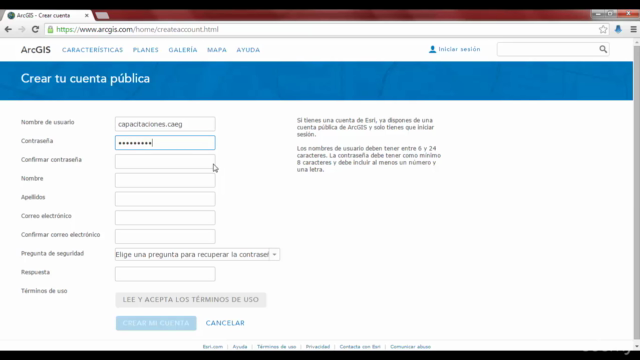640x360 pixels.
Task: Click the address bar URL
Action: 137,29
